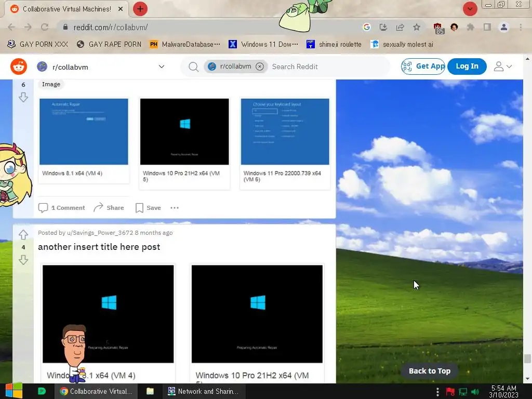532x399 pixels.
Task: Open the large Windows 10 Pro 21H2 image
Action: click(x=257, y=314)
